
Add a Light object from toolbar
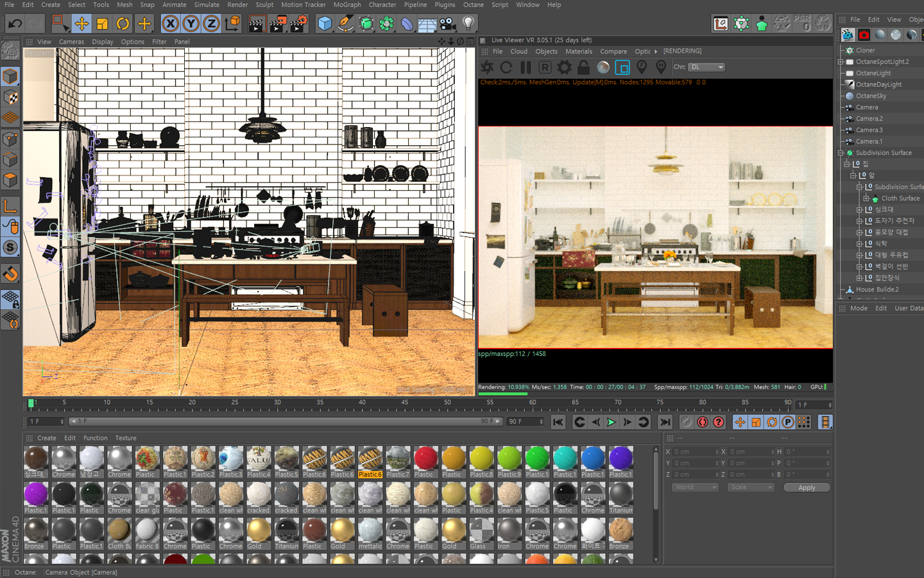pos(468,24)
